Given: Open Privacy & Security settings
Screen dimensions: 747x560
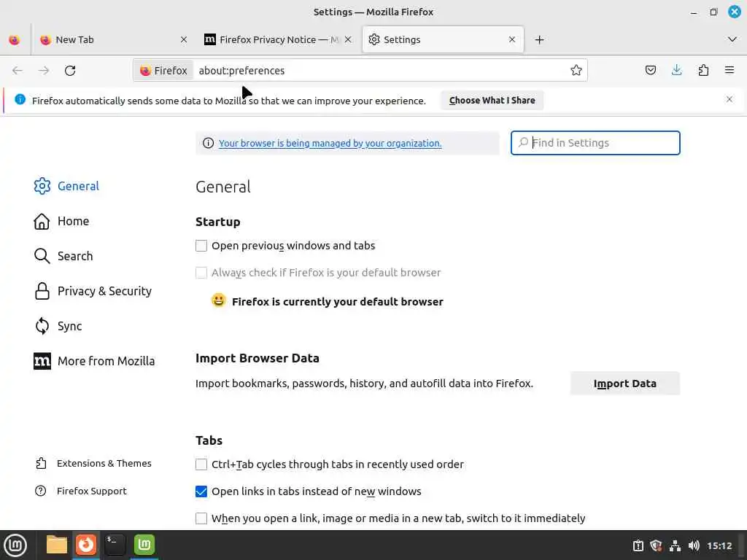Looking at the screenshot, I should 93,291.
